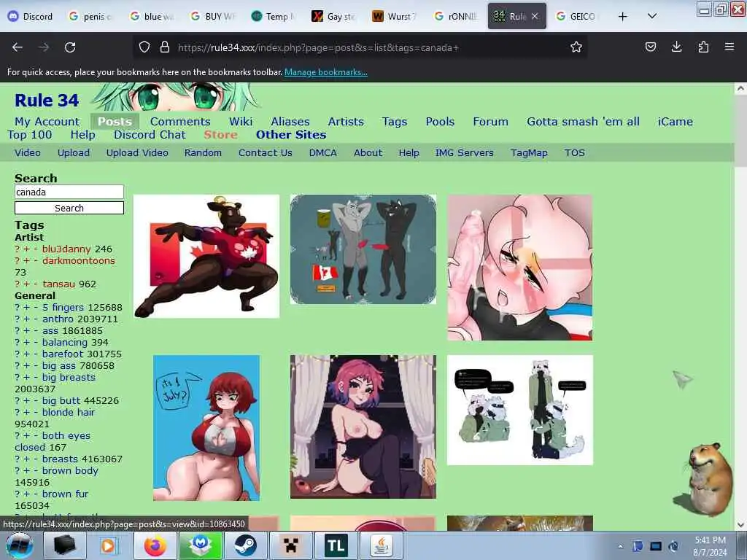Switch to the GEICO tab
The width and height of the screenshot is (747, 560).
click(576, 17)
